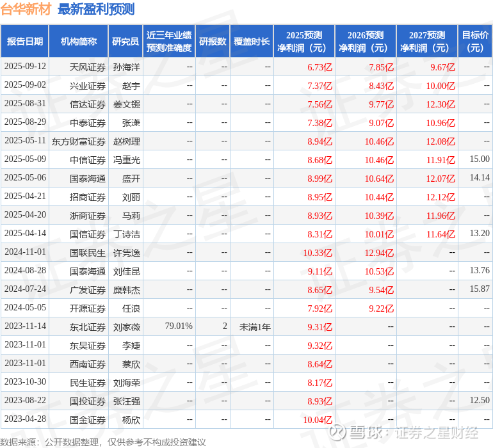
Task: Click the 最新盈利预测 heading
Action: point(96,9)
